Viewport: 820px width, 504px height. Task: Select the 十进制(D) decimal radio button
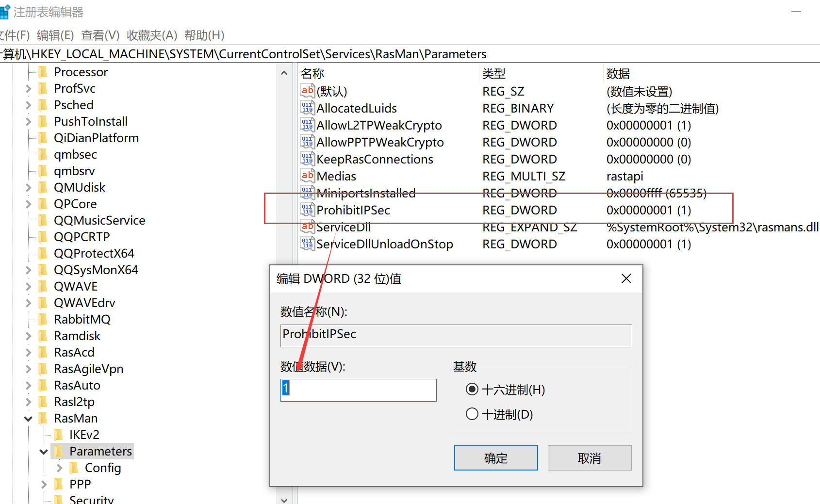(472, 414)
